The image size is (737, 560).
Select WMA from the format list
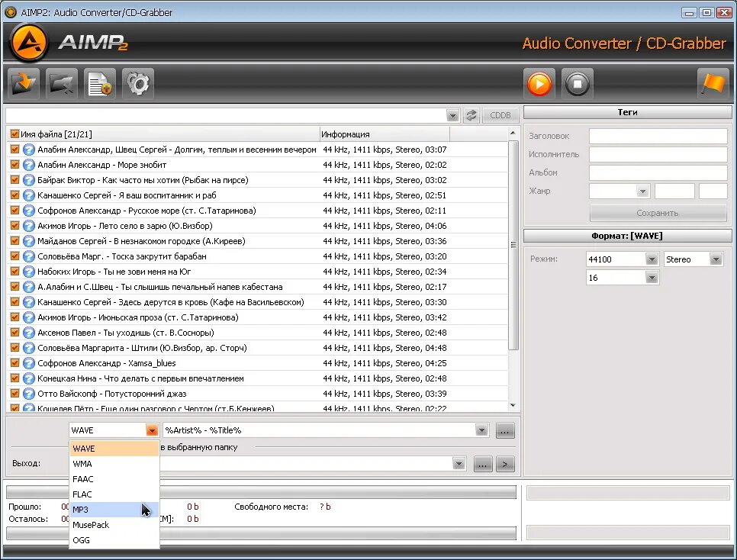pyautogui.click(x=114, y=464)
